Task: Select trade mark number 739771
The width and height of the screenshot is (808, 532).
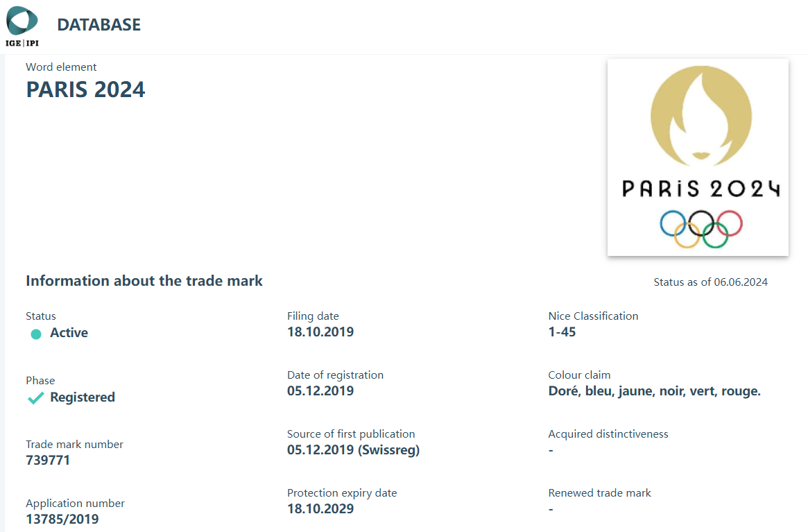Action: (48, 460)
